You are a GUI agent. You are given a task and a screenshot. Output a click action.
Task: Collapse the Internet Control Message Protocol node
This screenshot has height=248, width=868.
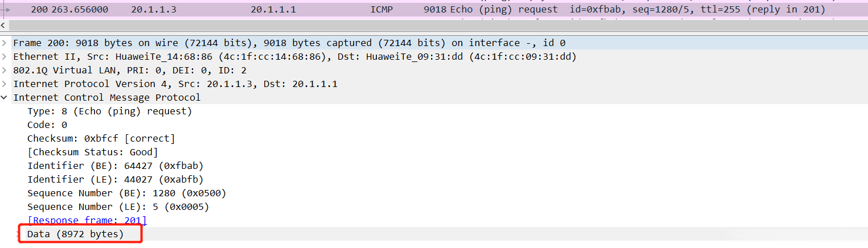click(x=5, y=98)
